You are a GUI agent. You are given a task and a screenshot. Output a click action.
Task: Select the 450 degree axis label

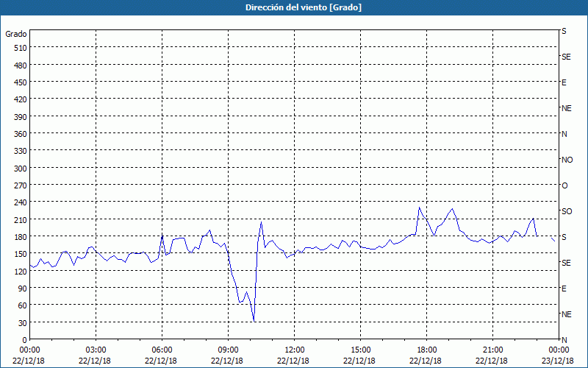(21, 82)
